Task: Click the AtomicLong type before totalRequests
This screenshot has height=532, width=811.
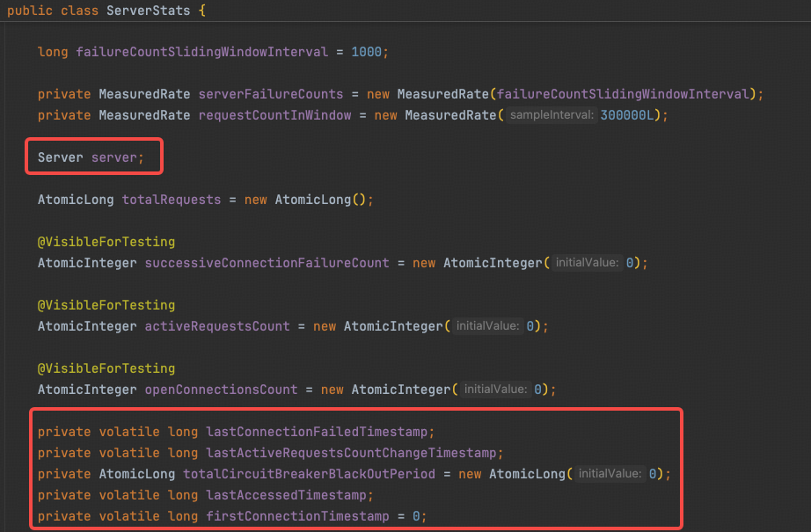Action: (x=76, y=200)
